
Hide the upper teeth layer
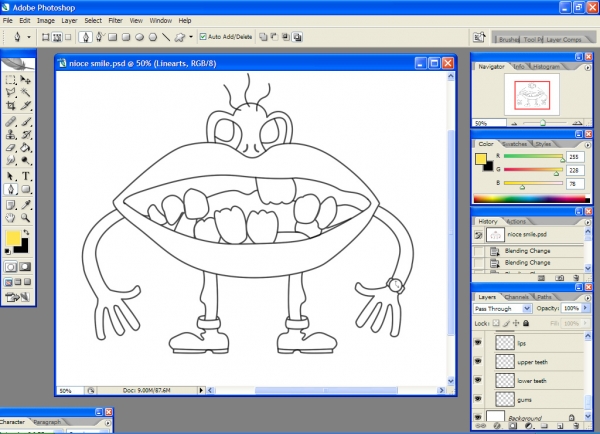point(478,361)
